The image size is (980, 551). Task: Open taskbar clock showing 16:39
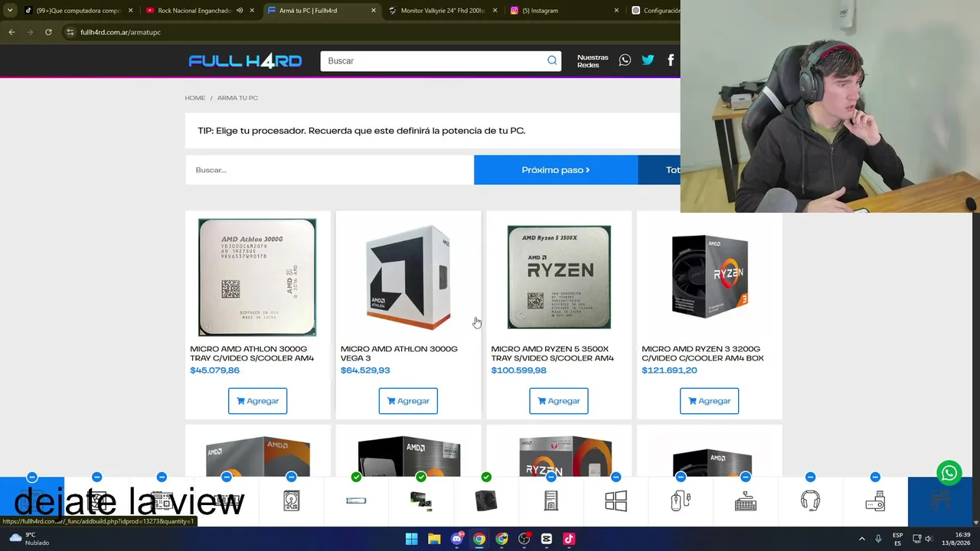[x=957, y=539]
